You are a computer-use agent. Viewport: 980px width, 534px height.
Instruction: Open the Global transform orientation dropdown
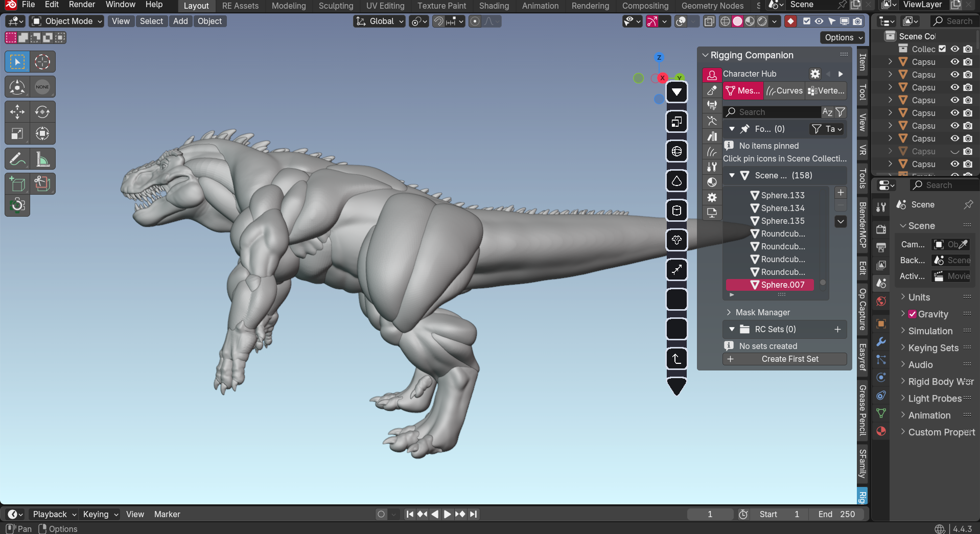pyautogui.click(x=380, y=21)
